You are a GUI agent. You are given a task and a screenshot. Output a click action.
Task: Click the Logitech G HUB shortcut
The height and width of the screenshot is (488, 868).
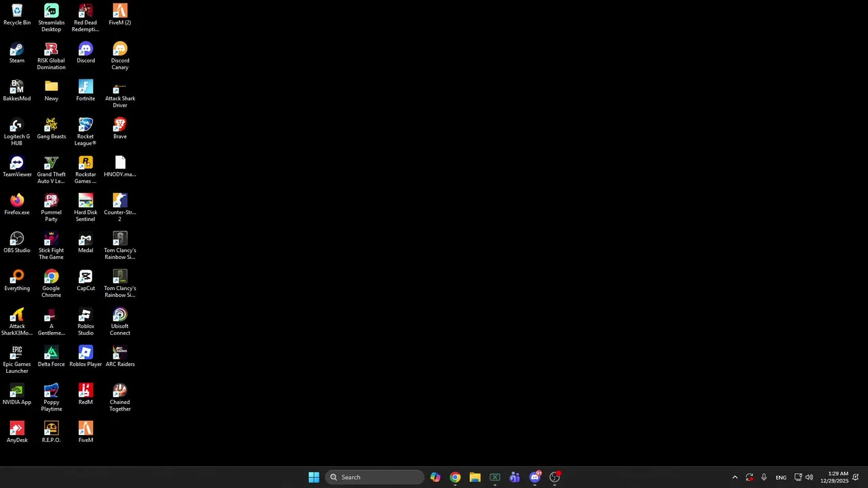click(x=17, y=132)
